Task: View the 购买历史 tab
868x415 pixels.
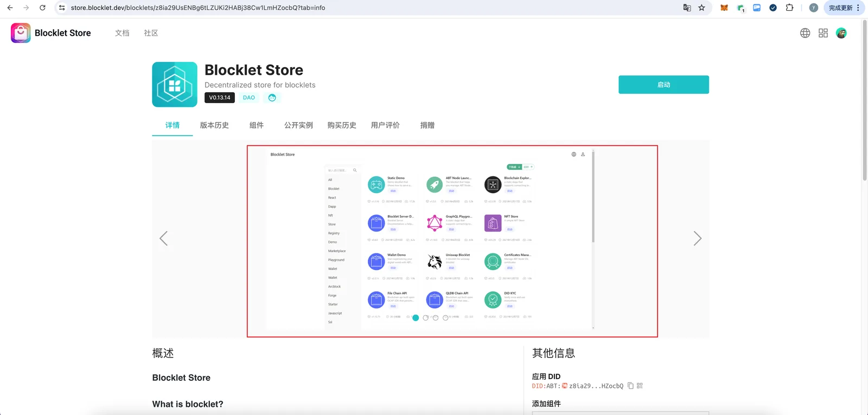Action: 342,125
